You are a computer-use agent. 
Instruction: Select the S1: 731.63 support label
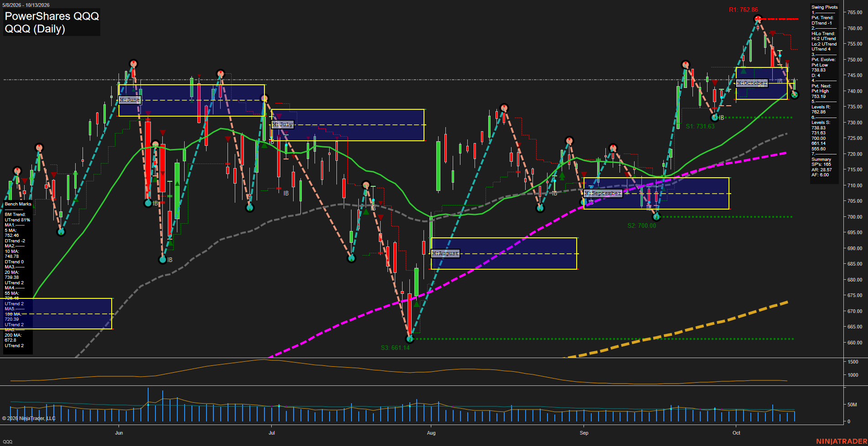click(700, 126)
